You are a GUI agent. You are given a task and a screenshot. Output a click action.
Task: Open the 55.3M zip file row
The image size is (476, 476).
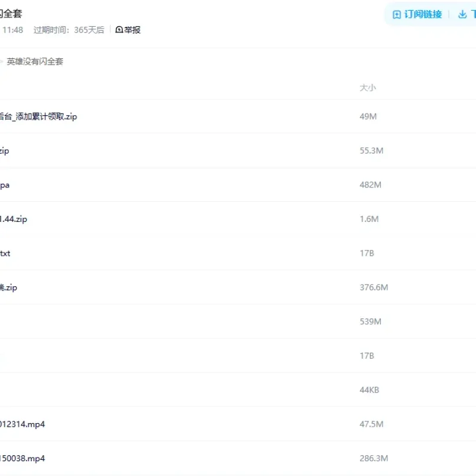(238, 151)
